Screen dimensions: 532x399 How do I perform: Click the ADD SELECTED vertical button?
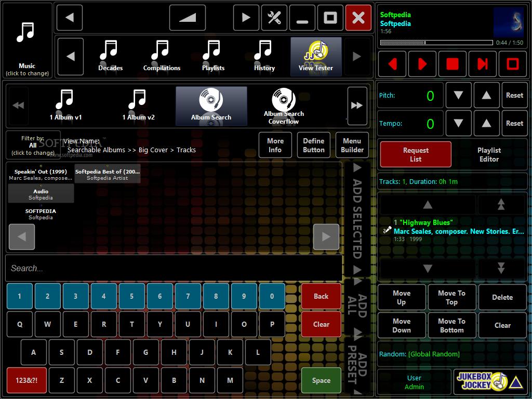pos(357,219)
